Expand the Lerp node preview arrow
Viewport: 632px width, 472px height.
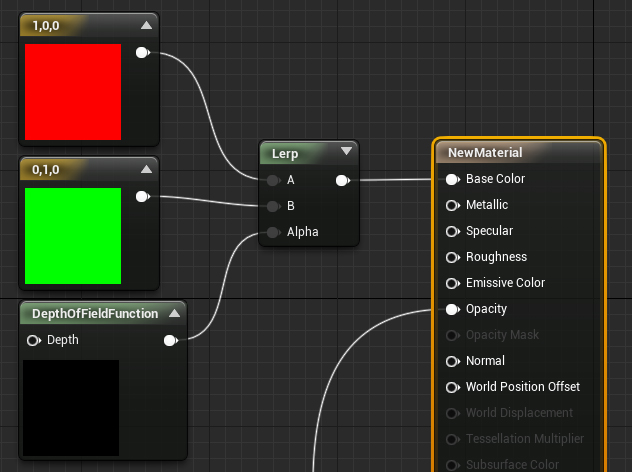346,151
